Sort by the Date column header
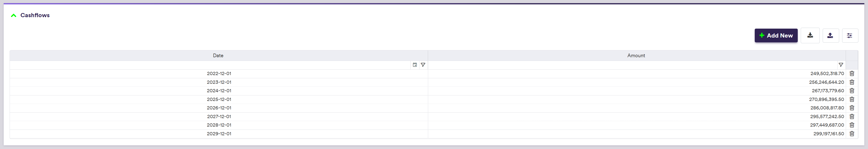The height and width of the screenshot is (149, 868). [x=218, y=56]
